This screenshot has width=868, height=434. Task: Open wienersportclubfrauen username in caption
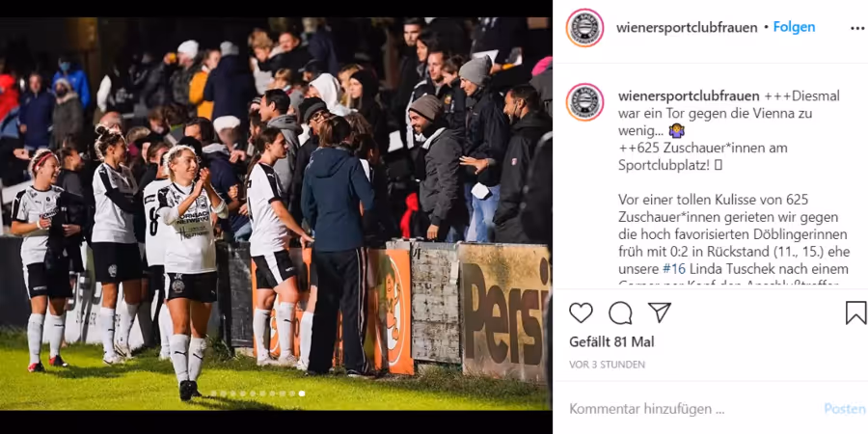click(x=689, y=96)
